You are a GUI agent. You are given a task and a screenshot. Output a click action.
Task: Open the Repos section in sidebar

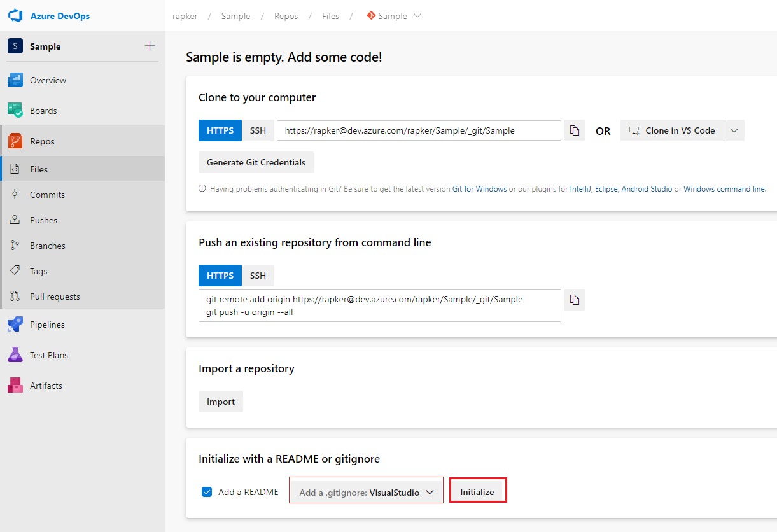[83, 141]
